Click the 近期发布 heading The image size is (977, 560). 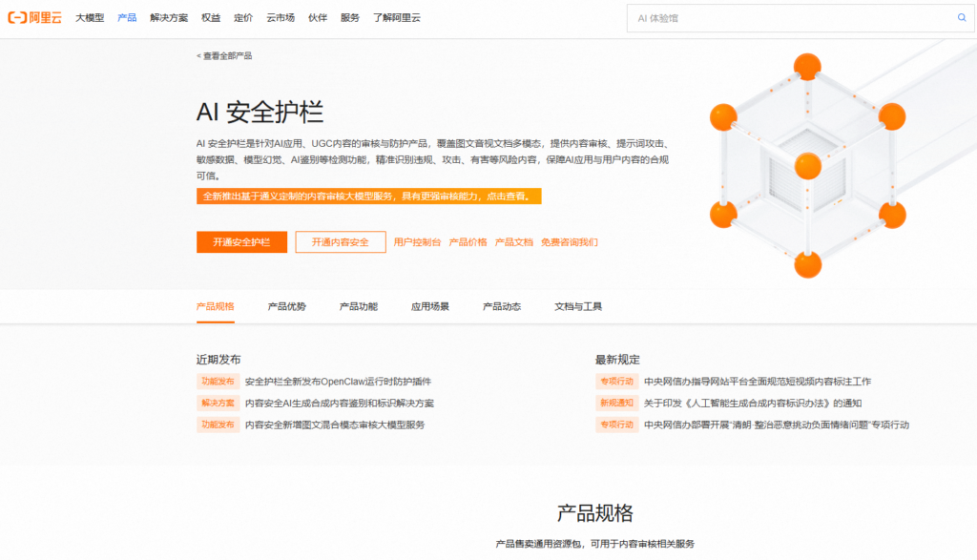click(218, 360)
